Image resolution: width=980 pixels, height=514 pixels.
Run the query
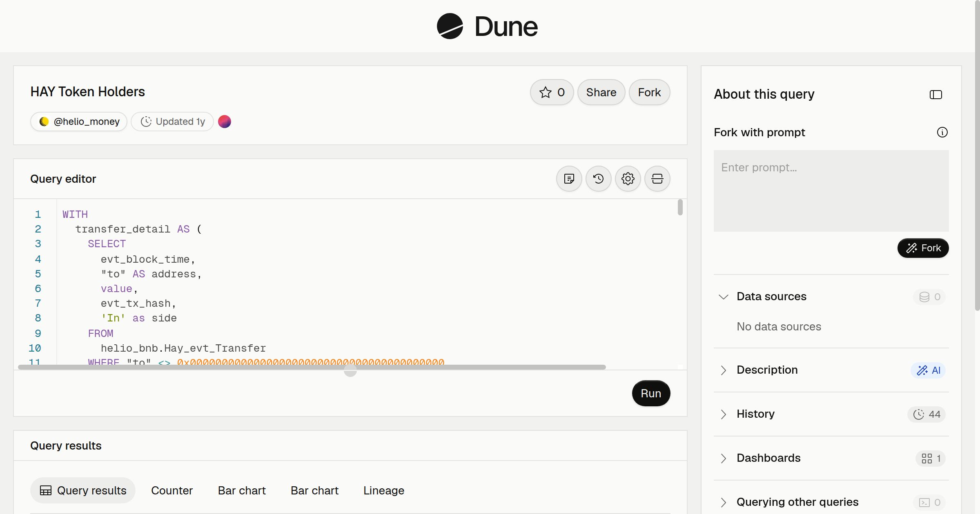coord(651,393)
